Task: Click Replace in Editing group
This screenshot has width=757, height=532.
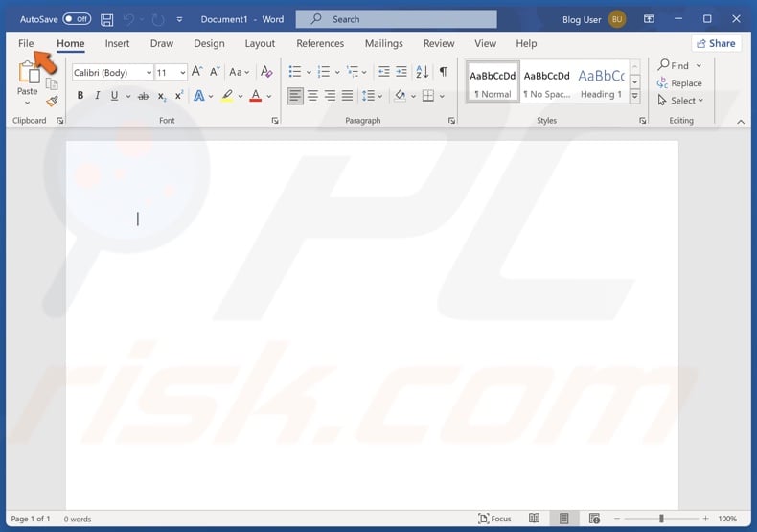Action: pyautogui.click(x=679, y=83)
